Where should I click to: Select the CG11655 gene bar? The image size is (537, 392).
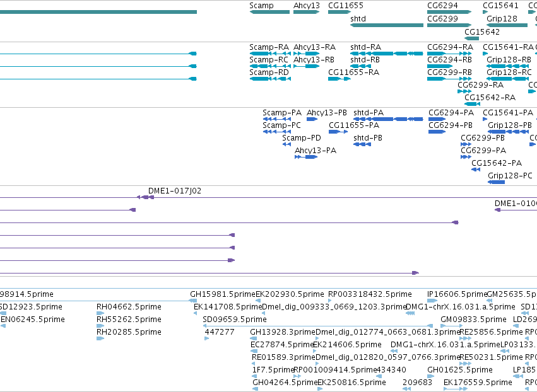pyautogui.click(x=339, y=12)
